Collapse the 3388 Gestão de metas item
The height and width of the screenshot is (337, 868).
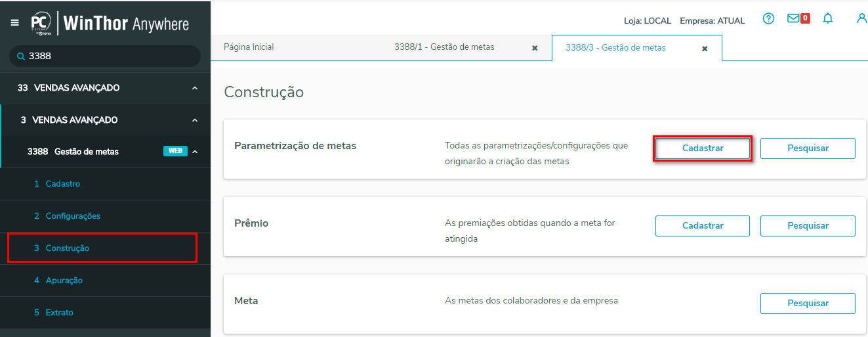[x=195, y=152]
